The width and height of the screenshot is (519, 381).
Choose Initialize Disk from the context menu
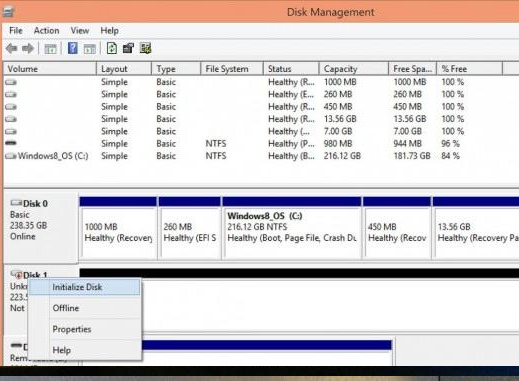[x=84, y=287]
